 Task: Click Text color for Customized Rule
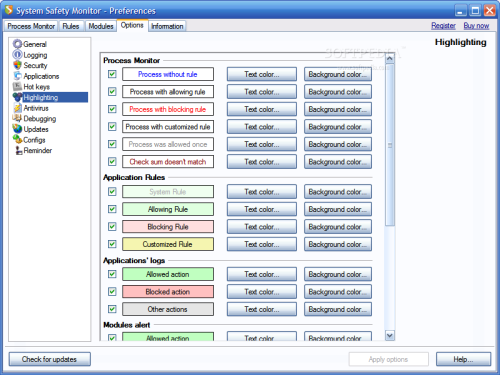262,244
